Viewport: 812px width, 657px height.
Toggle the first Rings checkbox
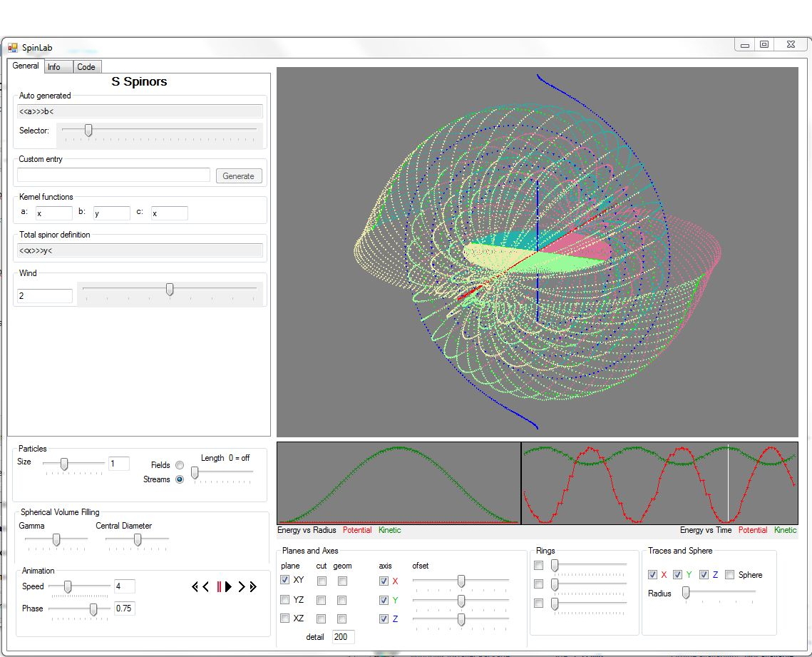click(x=538, y=566)
